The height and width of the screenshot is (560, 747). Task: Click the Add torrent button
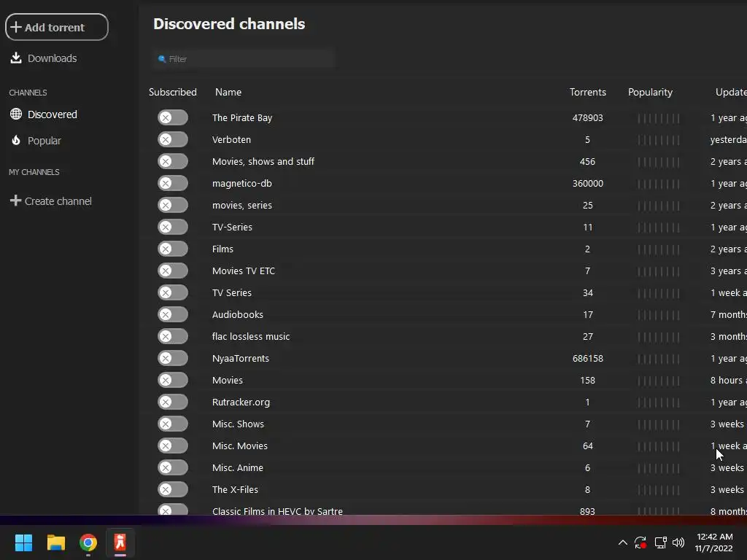57,27
